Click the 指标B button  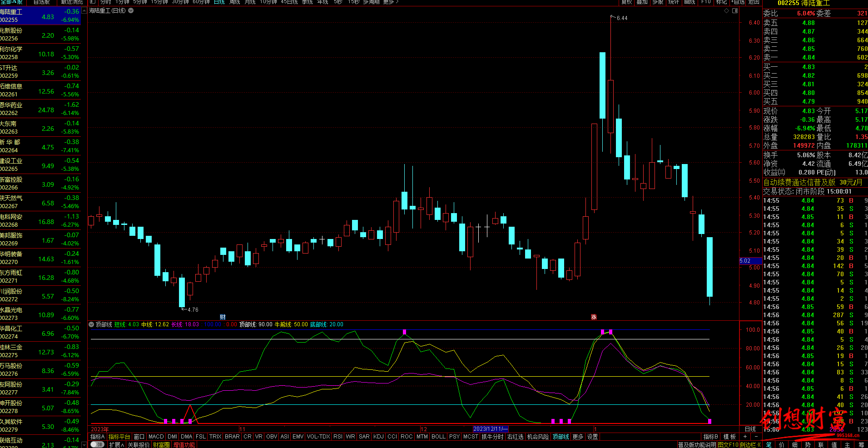click(x=711, y=437)
